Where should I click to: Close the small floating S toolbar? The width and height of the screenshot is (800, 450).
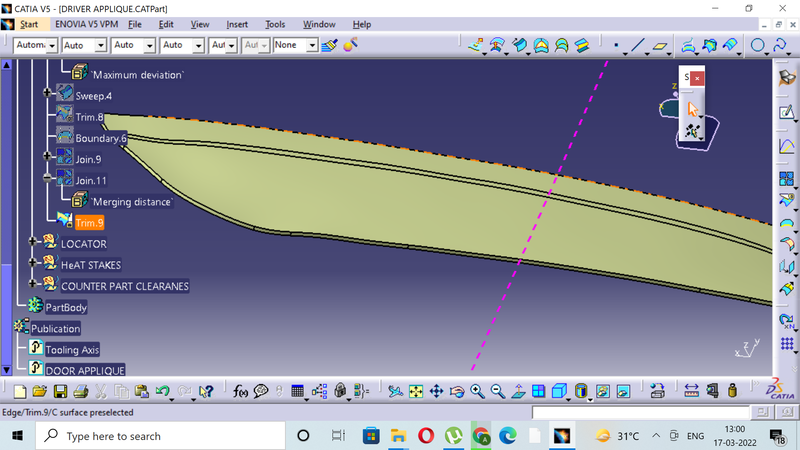[x=698, y=77]
